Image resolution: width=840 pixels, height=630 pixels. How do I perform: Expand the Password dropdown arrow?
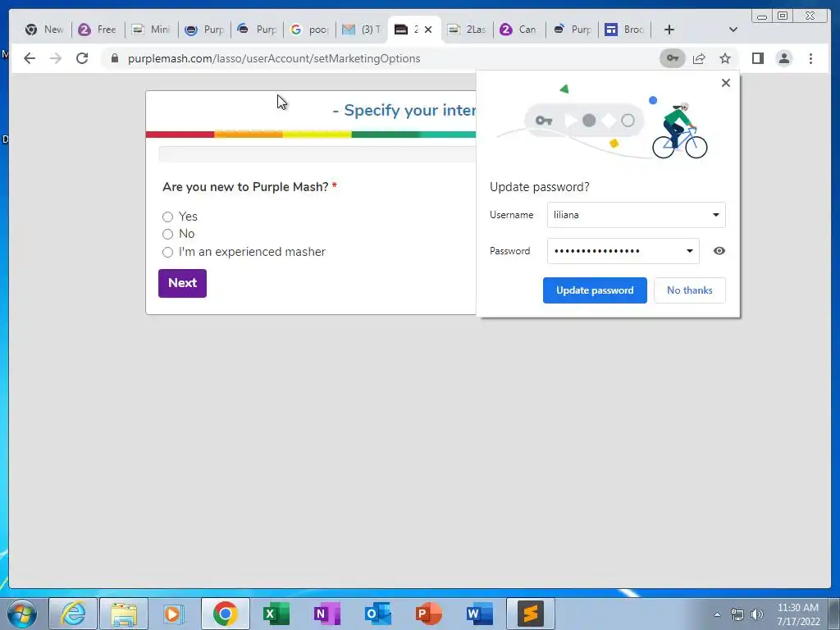[x=689, y=251]
